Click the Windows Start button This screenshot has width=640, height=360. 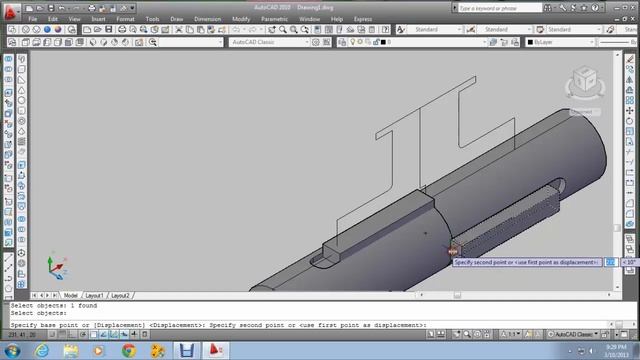click(x=12, y=351)
